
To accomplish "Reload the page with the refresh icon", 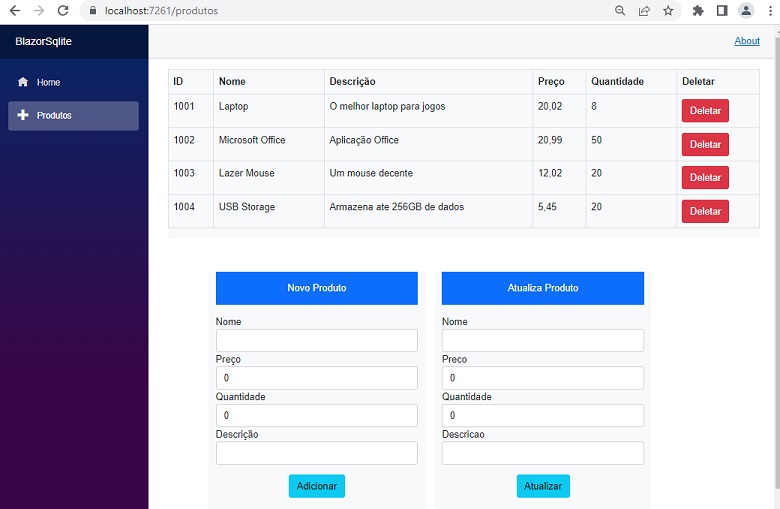I will click(x=63, y=10).
